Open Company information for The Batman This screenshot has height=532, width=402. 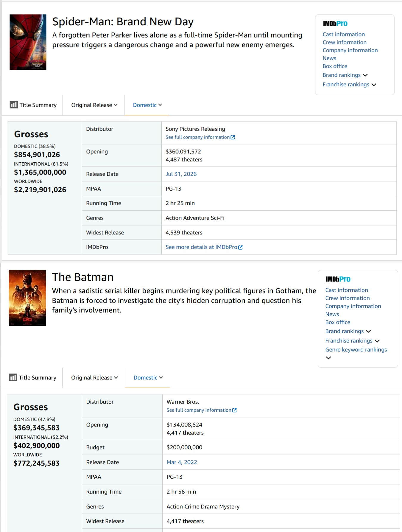pyautogui.click(x=353, y=306)
